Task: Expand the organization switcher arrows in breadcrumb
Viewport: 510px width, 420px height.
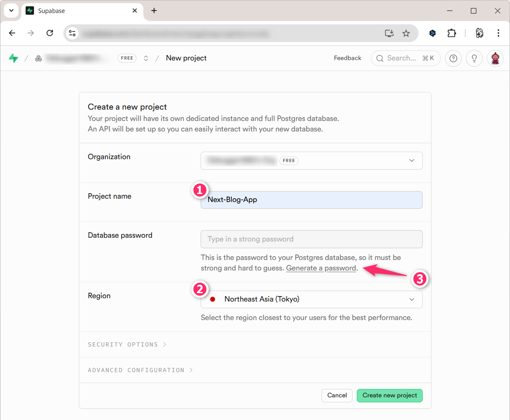Action: coord(146,58)
